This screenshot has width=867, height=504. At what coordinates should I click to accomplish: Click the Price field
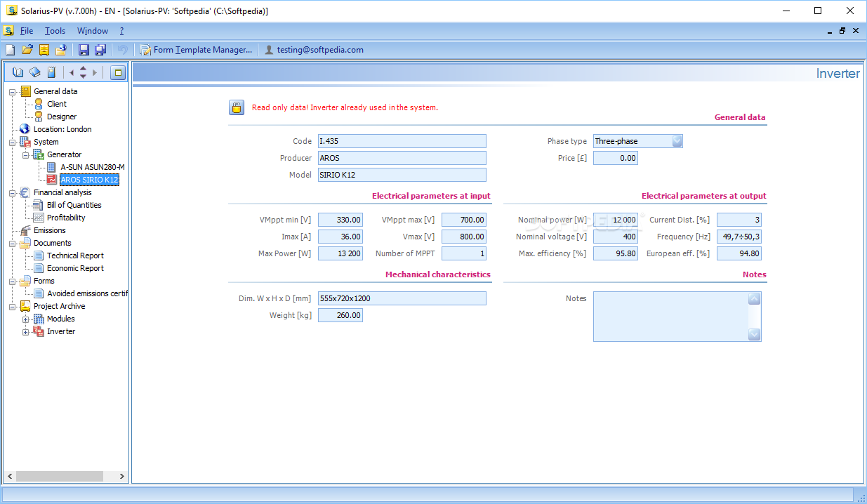[x=616, y=158]
